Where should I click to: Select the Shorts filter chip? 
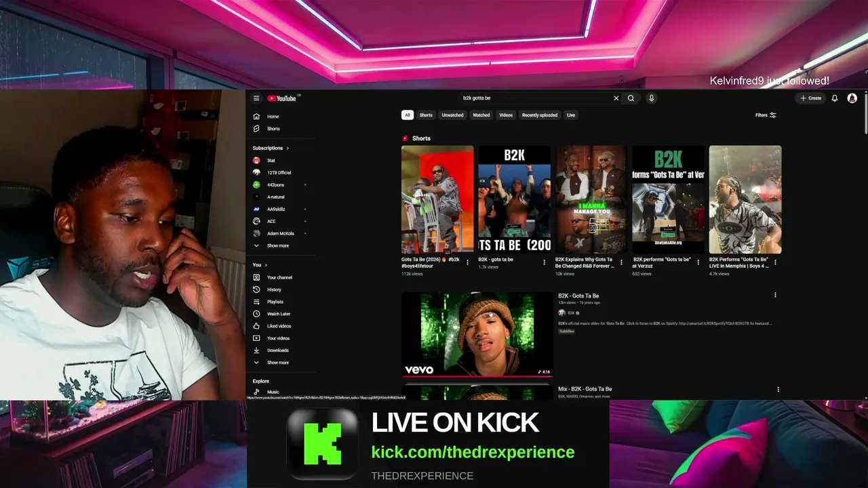click(x=426, y=115)
